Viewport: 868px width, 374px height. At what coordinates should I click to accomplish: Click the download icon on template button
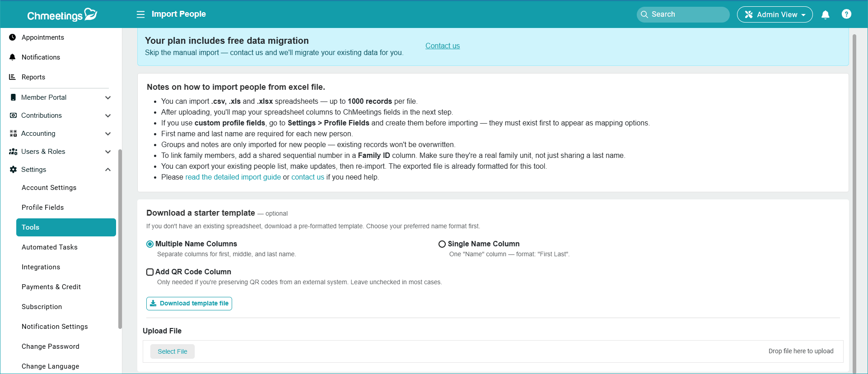point(153,303)
